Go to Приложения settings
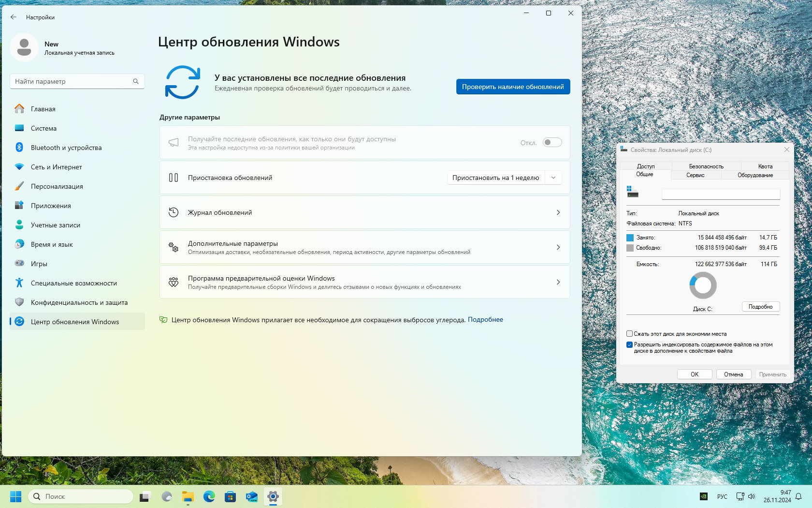This screenshot has height=508, width=812. (77, 206)
